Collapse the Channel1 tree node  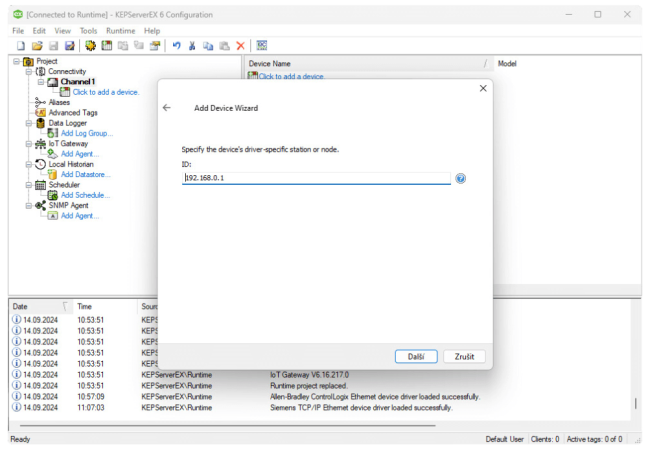(40, 82)
